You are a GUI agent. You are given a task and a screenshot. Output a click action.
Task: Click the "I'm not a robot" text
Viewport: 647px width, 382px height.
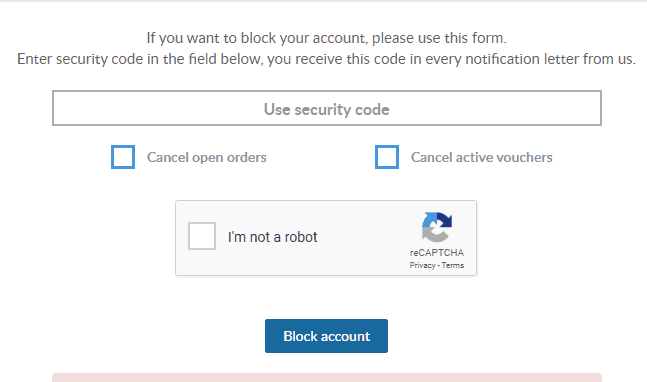[272, 237]
